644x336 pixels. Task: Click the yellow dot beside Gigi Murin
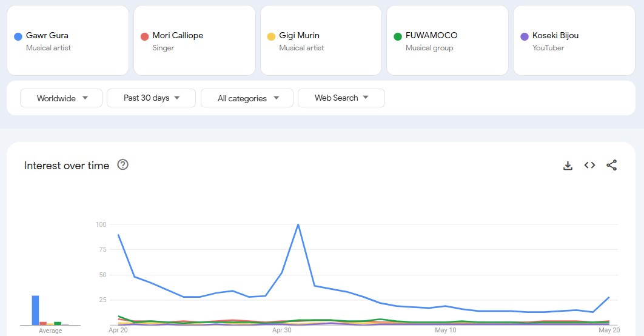[x=271, y=36]
